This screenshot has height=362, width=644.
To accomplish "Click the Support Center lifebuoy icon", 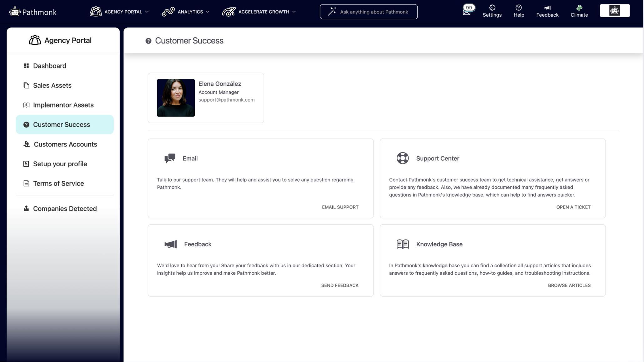I will point(402,158).
